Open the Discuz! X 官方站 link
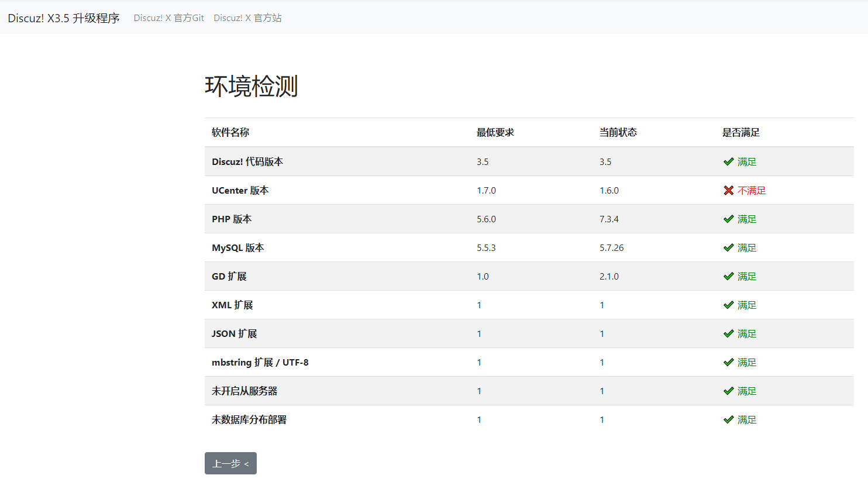 pos(247,18)
